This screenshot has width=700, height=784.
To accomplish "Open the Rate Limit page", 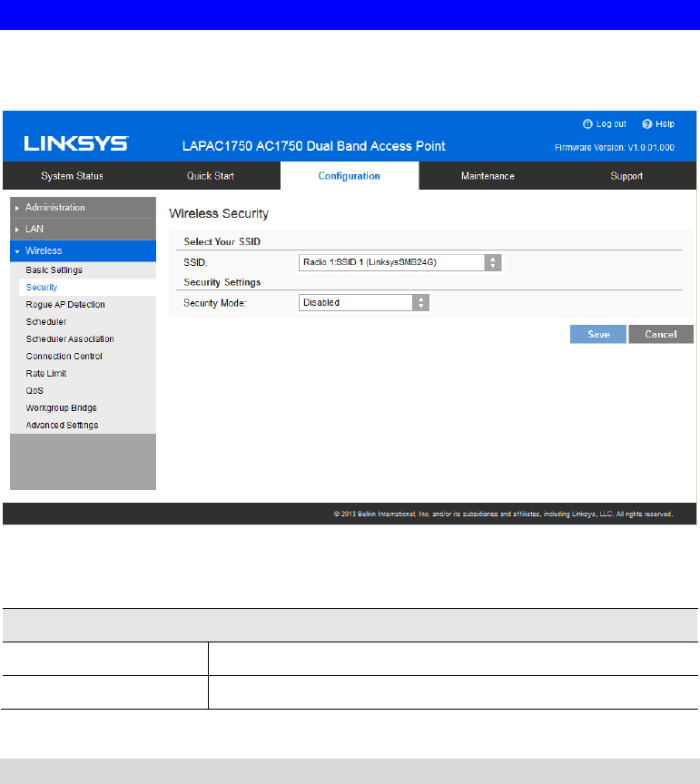I will 46,374.
